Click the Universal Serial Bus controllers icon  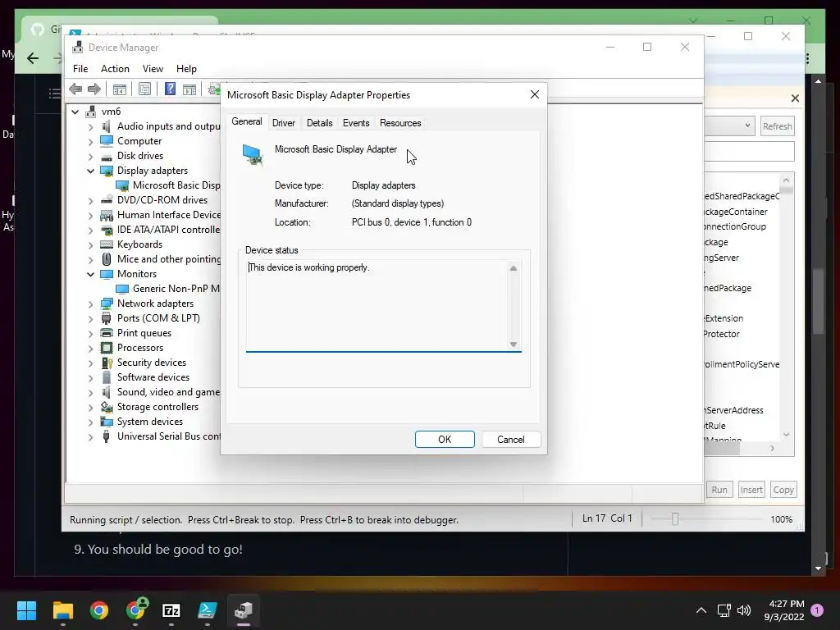pyautogui.click(x=107, y=436)
